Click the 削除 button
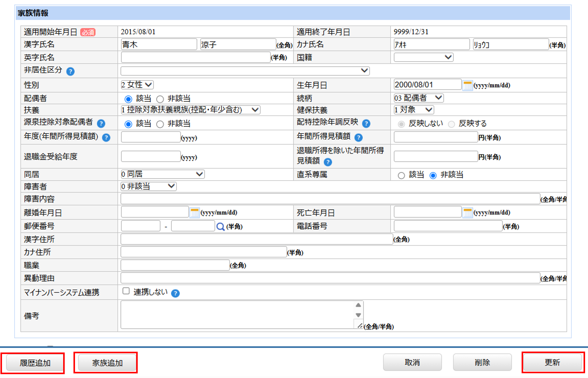This screenshot has width=588, height=378. click(x=482, y=362)
